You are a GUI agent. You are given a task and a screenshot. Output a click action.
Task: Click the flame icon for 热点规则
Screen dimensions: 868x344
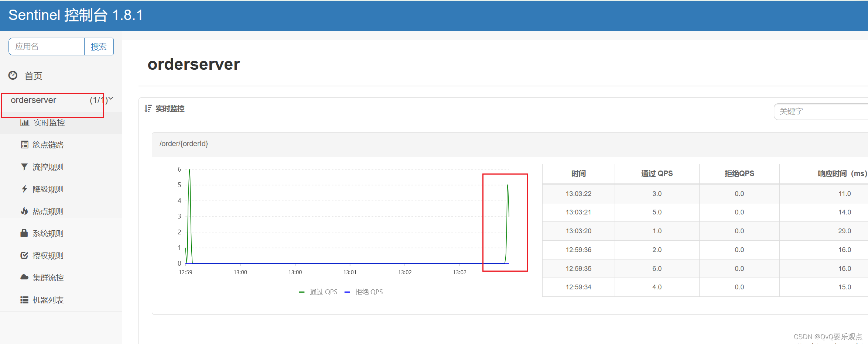(24, 211)
